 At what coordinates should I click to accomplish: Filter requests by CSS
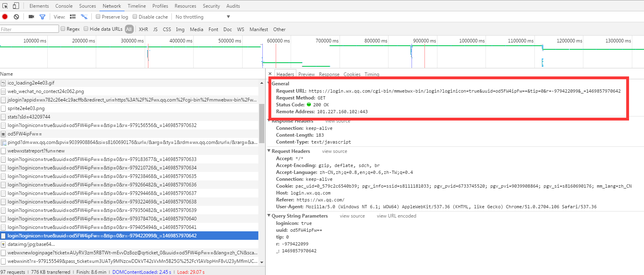click(x=167, y=29)
